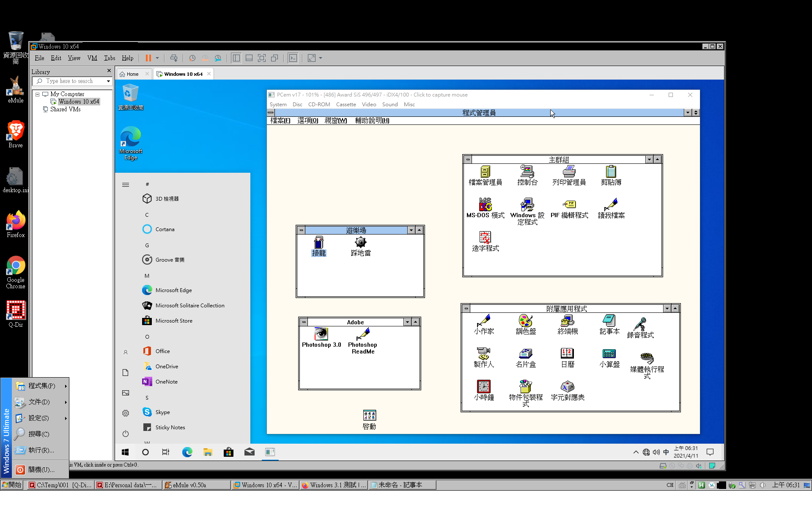Click the 開始 start button
Viewport: 812px width, 508px height.
pos(12,485)
